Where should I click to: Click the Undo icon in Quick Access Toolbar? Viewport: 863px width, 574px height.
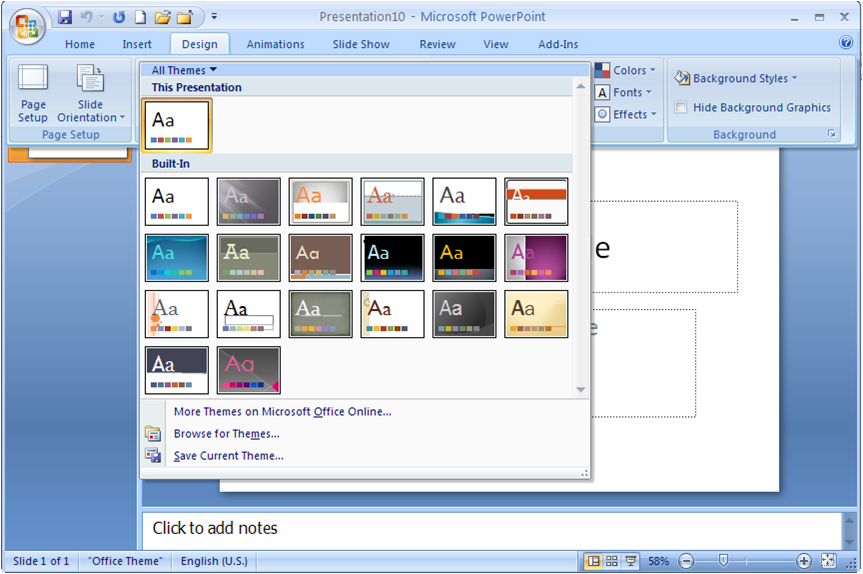pyautogui.click(x=86, y=17)
